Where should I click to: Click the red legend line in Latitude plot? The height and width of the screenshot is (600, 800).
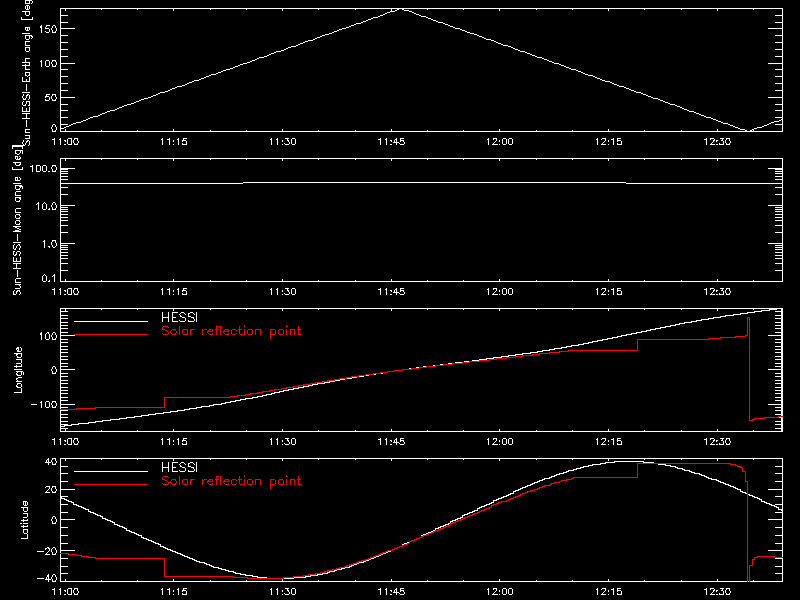point(111,485)
